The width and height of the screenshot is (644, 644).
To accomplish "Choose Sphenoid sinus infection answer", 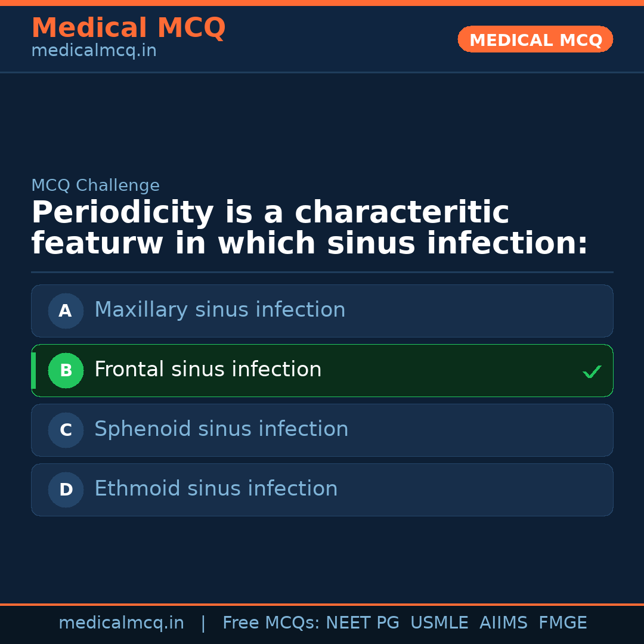I will click(x=221, y=429).
